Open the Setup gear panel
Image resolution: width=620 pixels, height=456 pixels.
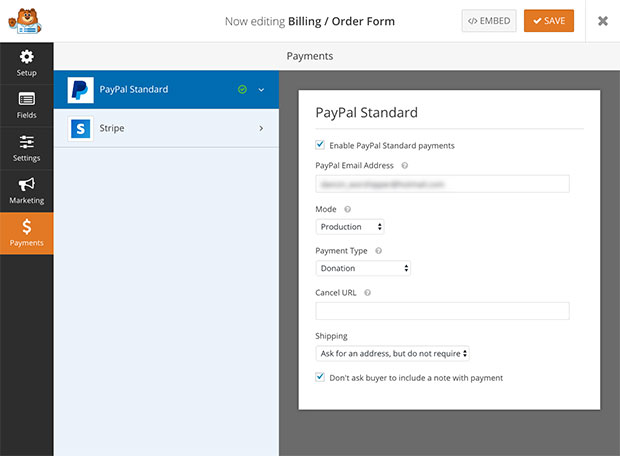[x=26, y=63]
